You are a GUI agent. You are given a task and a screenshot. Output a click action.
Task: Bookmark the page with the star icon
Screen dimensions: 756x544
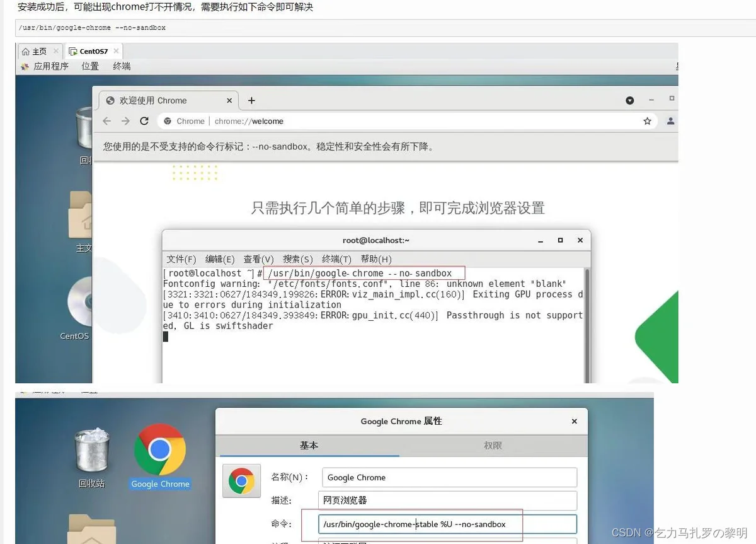click(x=647, y=121)
